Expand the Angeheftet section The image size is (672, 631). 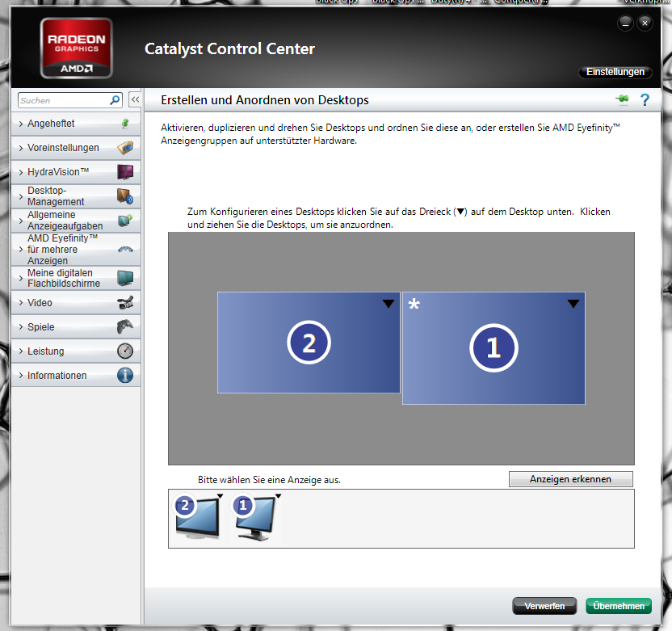pyautogui.click(x=76, y=124)
